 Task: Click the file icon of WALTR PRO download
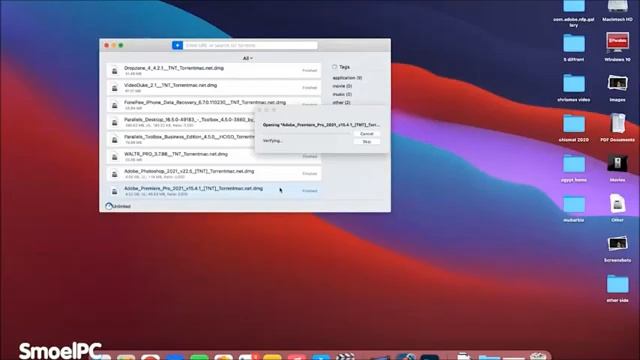coord(115,156)
